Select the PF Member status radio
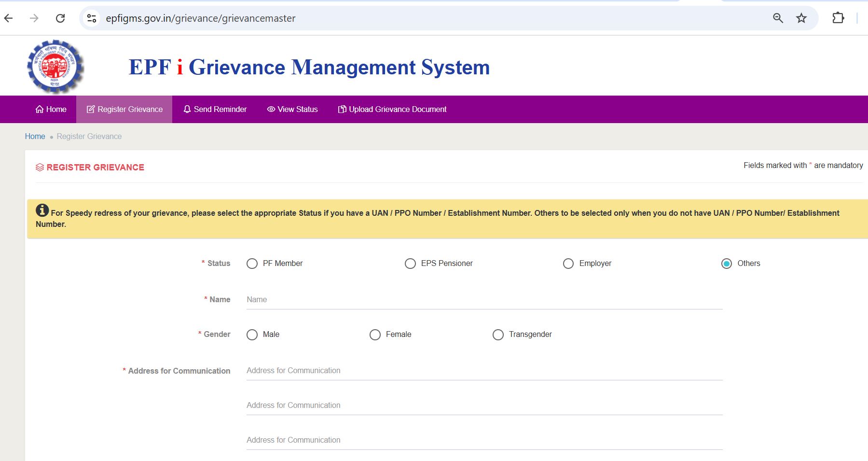868x461 pixels. point(252,264)
